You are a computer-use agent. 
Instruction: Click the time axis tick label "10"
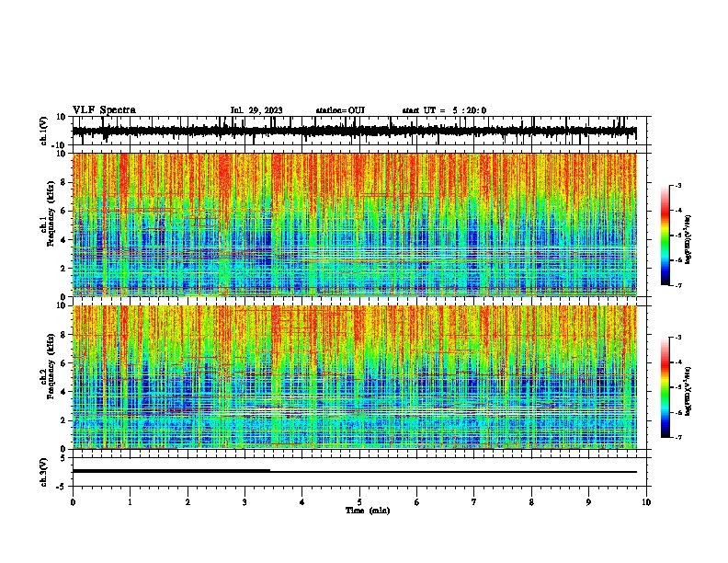click(646, 502)
